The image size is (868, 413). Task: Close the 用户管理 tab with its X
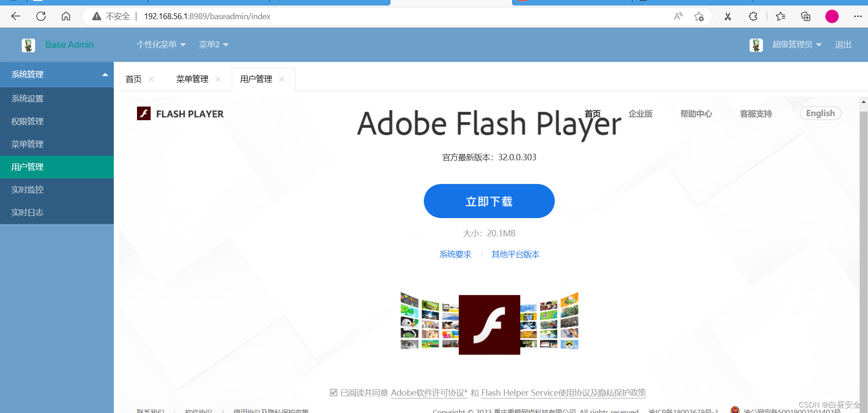[282, 79]
